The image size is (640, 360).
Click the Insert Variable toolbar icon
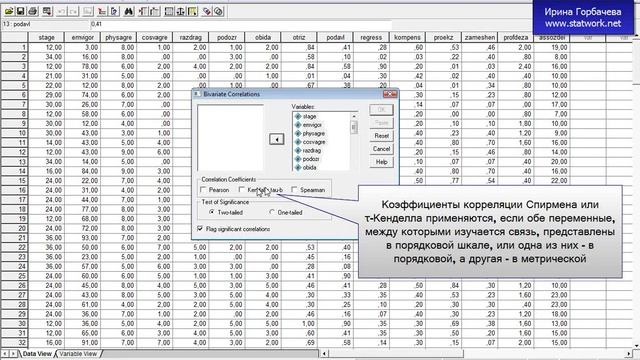(155, 11)
